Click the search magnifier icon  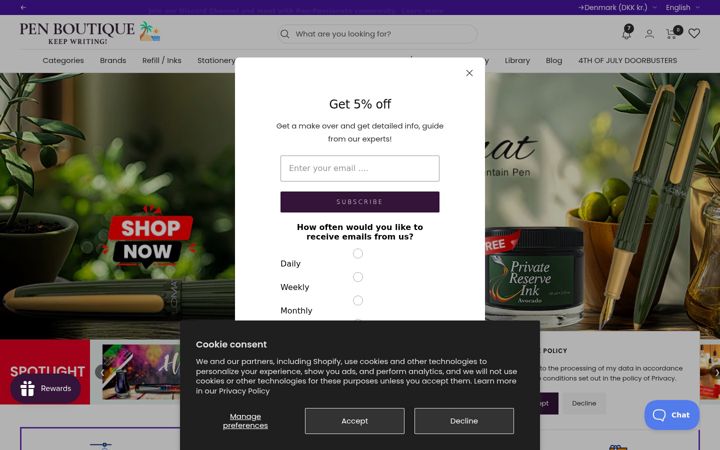(285, 34)
